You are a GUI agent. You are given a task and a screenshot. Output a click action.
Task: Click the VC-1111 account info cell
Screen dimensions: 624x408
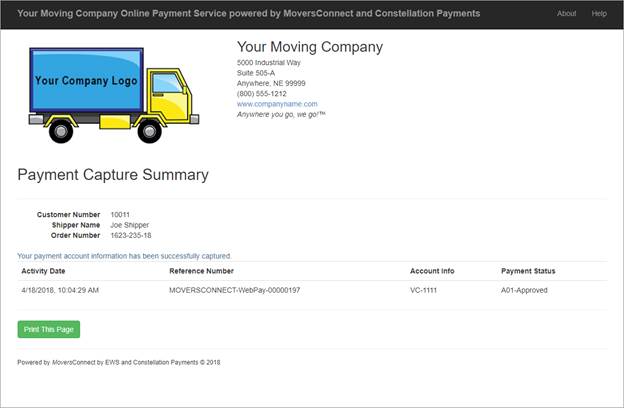tap(425, 290)
